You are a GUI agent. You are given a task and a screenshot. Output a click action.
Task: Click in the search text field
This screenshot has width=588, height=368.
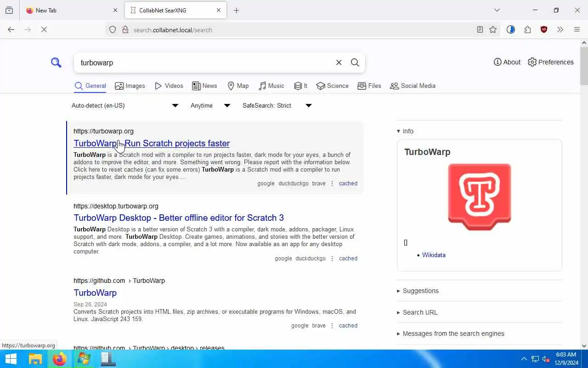(204, 63)
